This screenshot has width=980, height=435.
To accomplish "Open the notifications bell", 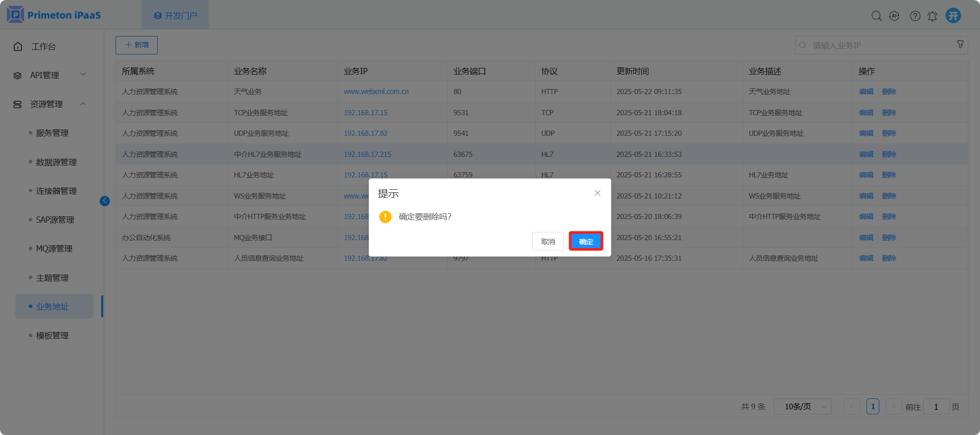I will pos(932,16).
